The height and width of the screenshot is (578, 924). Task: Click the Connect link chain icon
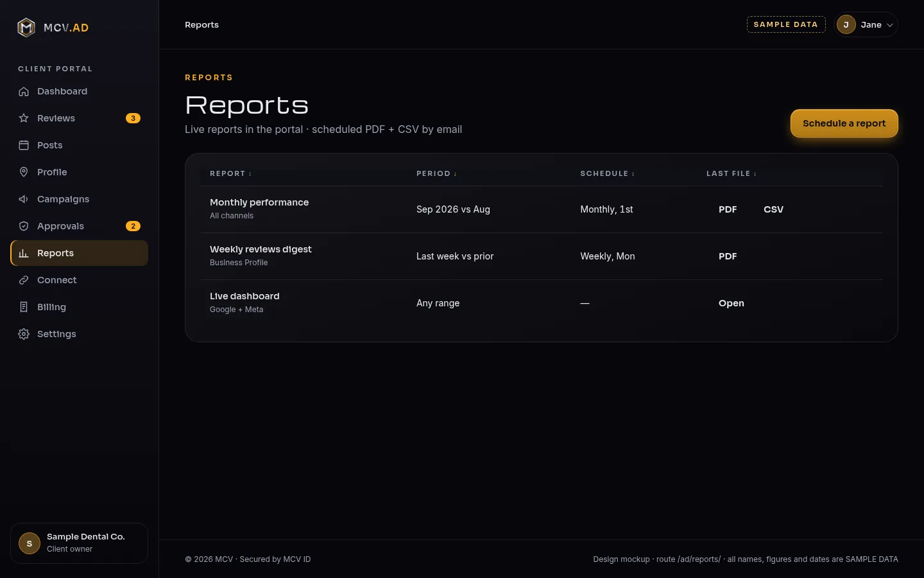pyautogui.click(x=24, y=280)
